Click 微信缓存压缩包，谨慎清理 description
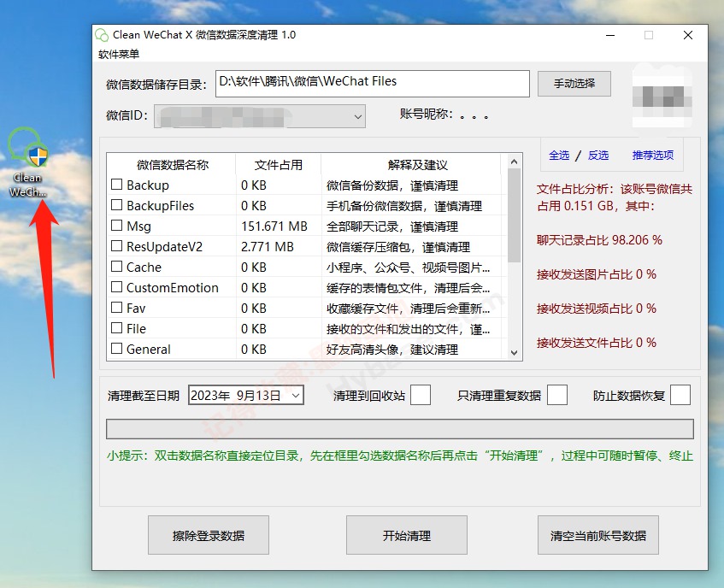This screenshot has width=724, height=588. tap(398, 247)
